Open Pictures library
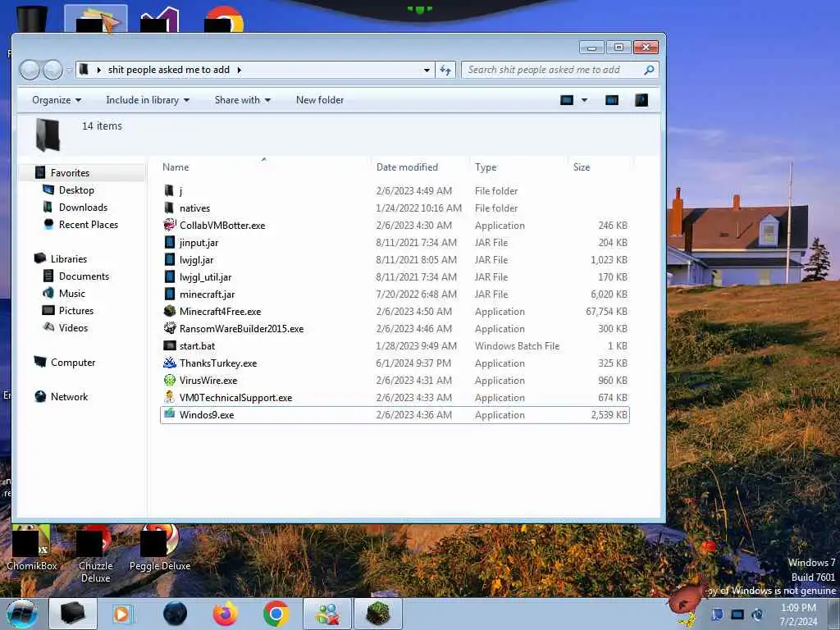The image size is (840, 630). tap(76, 311)
